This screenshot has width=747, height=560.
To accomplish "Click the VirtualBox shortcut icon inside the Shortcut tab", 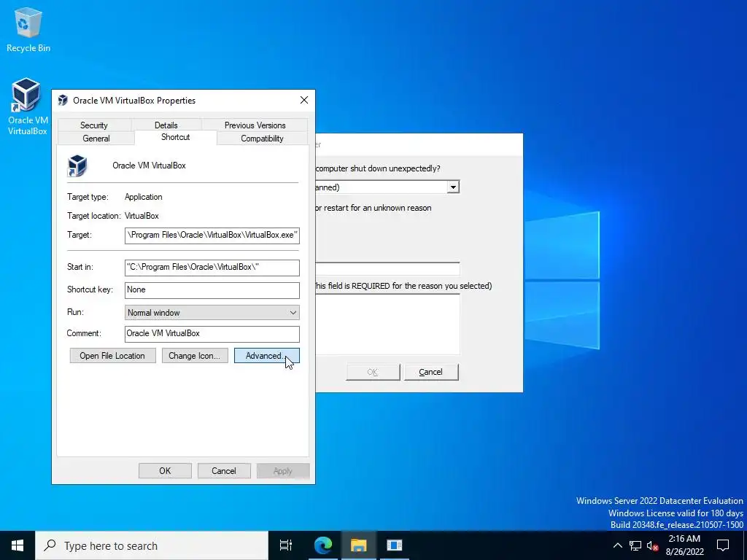I will [77, 166].
